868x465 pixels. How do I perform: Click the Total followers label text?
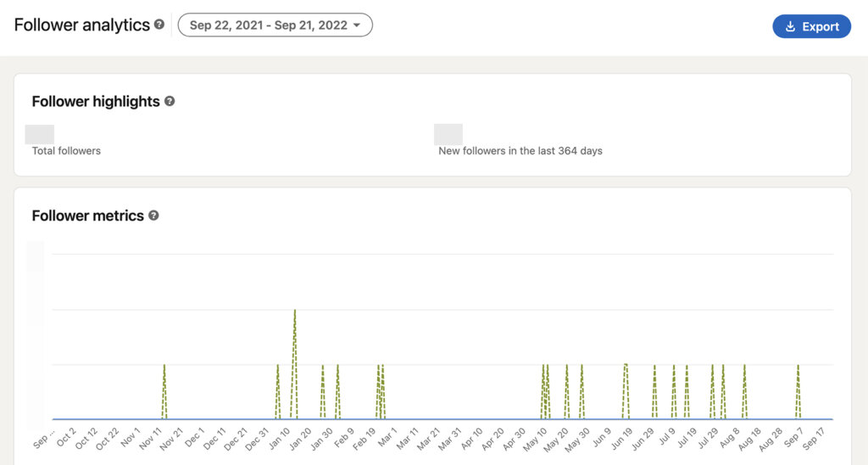(66, 151)
